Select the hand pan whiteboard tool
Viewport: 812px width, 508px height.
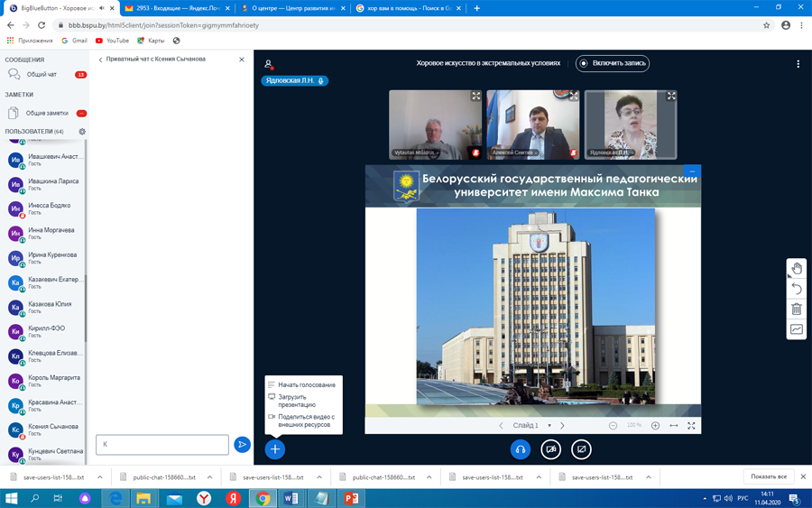pyautogui.click(x=797, y=268)
